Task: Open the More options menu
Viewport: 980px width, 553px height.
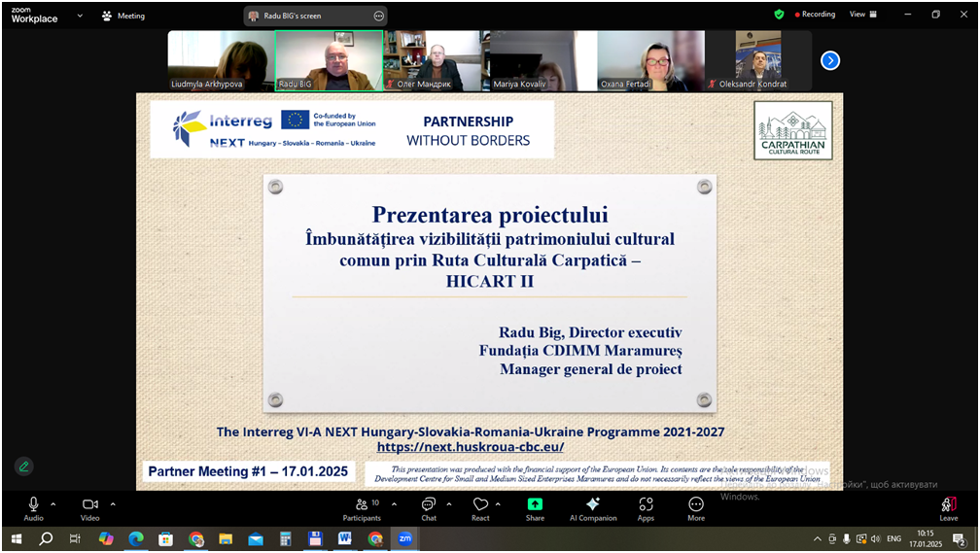Action: coord(696,507)
